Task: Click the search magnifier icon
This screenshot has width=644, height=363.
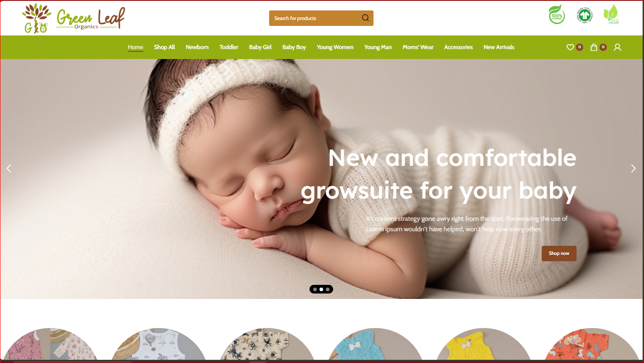Action: coord(365,18)
